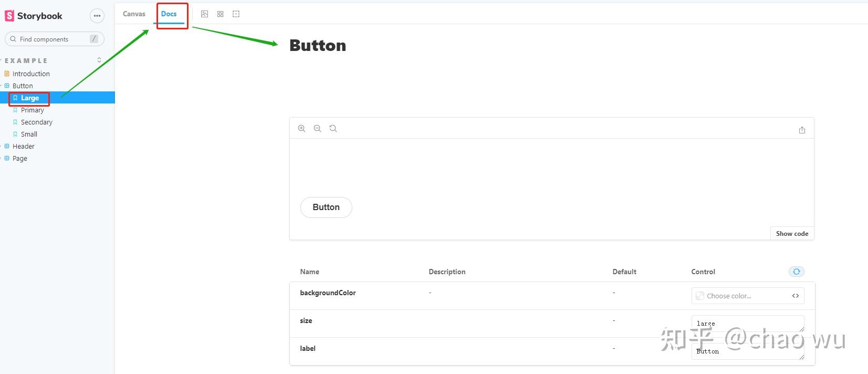Click the backgroundColor color swatch
This screenshot has width=868, height=374.
[700, 296]
